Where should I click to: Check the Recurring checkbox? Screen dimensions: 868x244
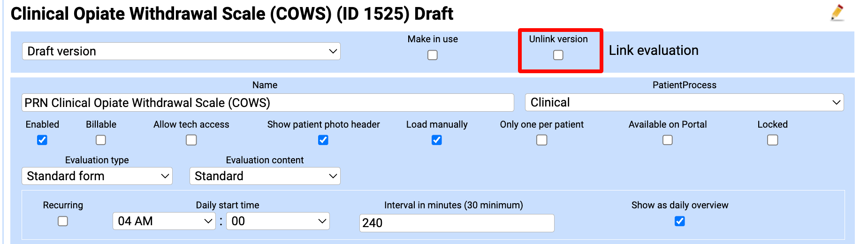click(63, 221)
